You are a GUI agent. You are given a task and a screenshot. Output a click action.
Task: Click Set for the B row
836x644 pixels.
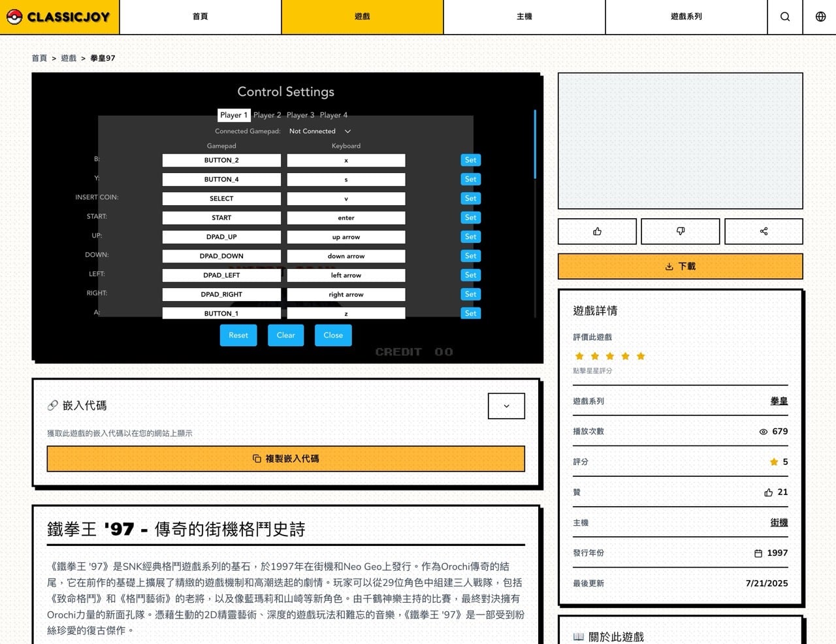(x=470, y=160)
